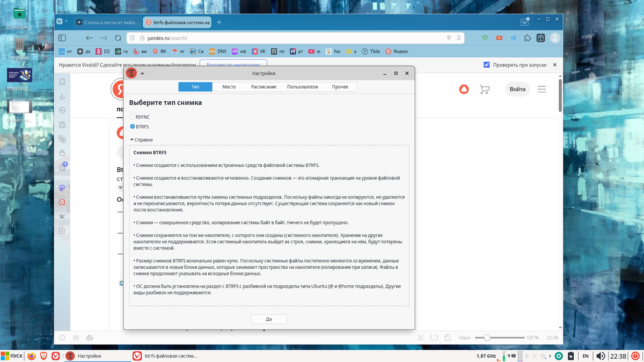Screen dimensions: 644x362
Task: Open Vivaldi menu V button
Action: [60, 22]
